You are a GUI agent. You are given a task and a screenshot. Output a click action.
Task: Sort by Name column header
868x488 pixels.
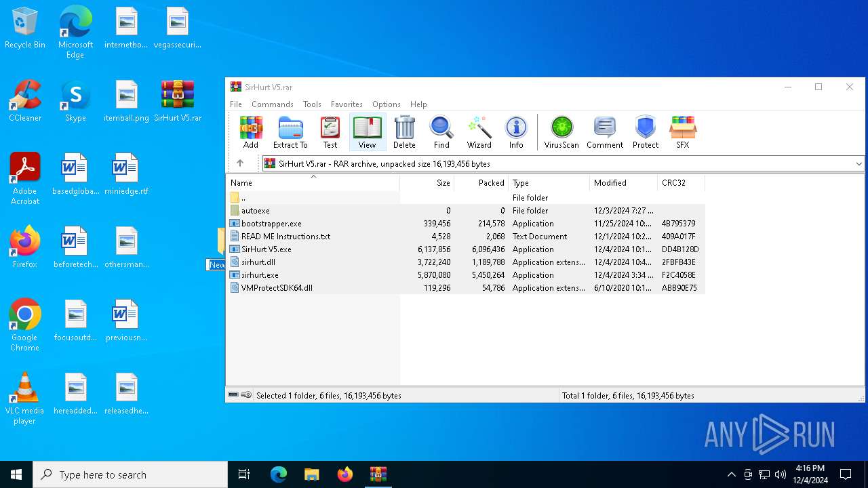(x=313, y=183)
